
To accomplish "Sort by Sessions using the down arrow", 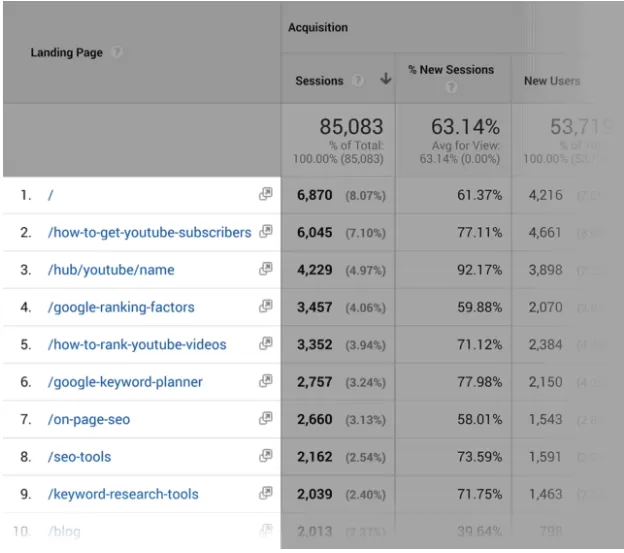I will (x=385, y=79).
